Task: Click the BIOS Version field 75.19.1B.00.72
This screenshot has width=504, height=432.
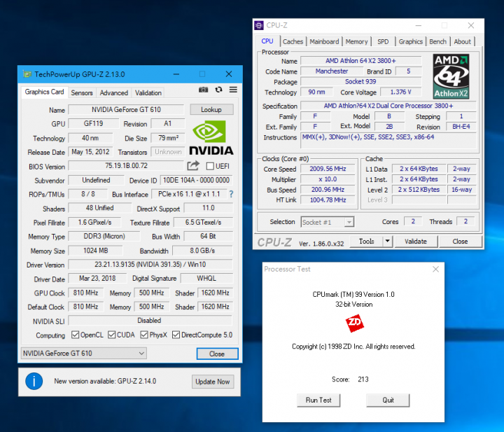Action: 126,165
